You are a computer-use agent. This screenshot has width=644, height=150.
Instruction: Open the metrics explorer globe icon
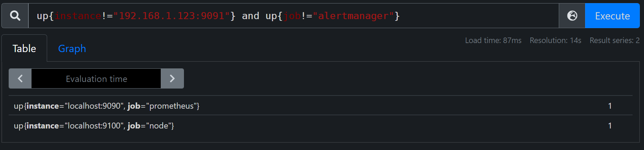click(572, 16)
